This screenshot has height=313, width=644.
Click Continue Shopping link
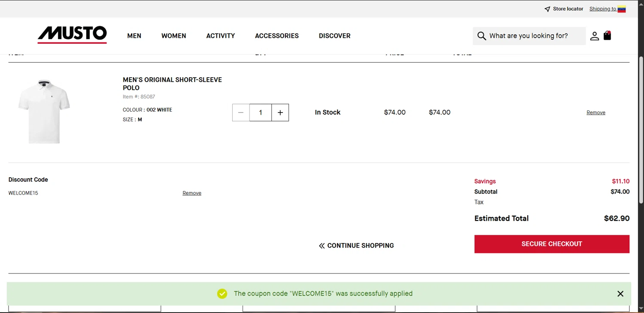(356, 246)
